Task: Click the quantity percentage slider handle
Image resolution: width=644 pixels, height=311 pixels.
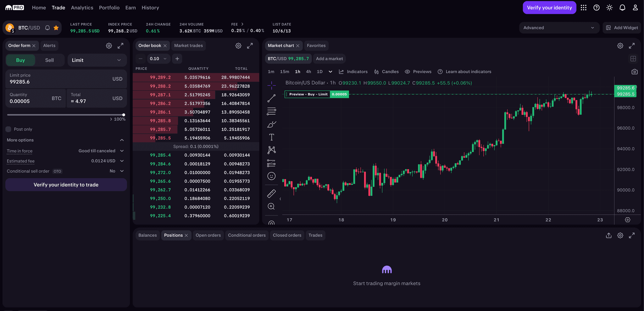Action: [x=124, y=115]
